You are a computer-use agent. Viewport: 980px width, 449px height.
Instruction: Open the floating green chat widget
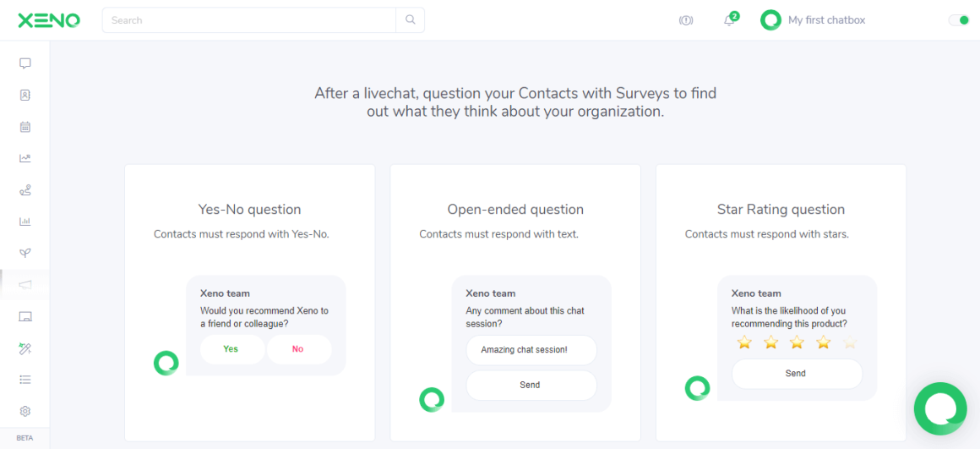point(940,409)
